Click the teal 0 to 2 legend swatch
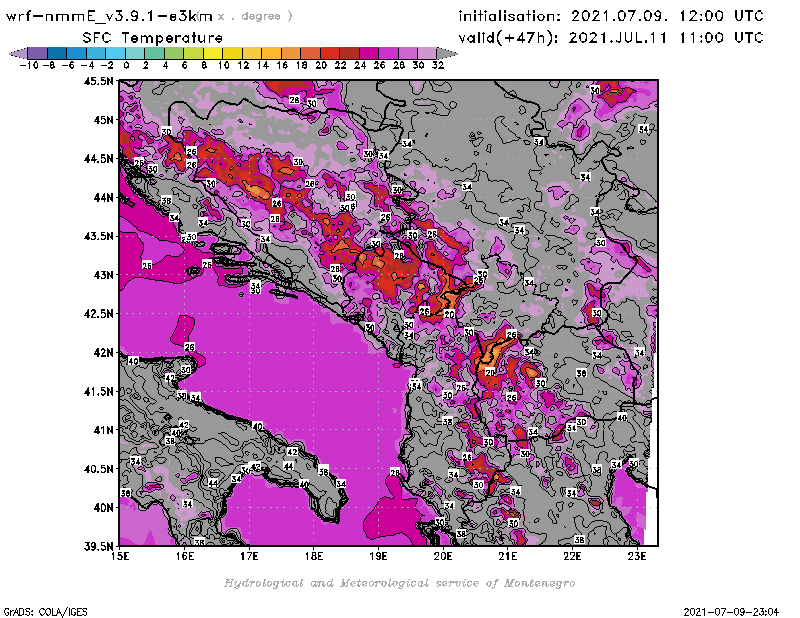800x618 pixels. point(135,53)
